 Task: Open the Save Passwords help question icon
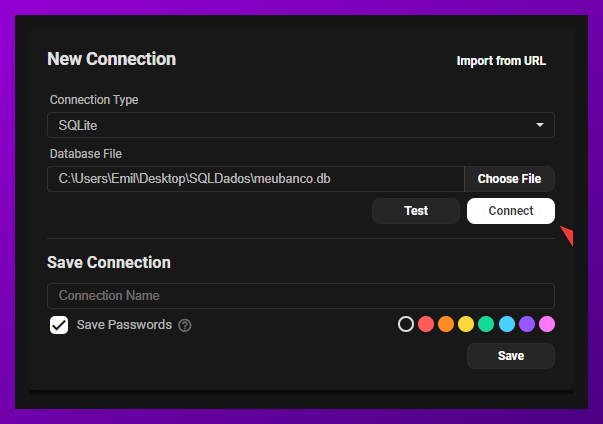[x=185, y=325]
